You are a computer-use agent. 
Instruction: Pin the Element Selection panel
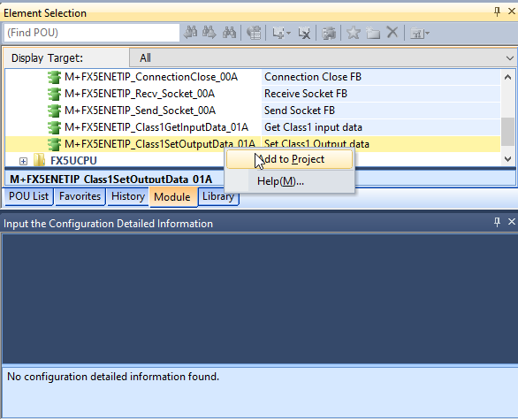tap(497, 12)
